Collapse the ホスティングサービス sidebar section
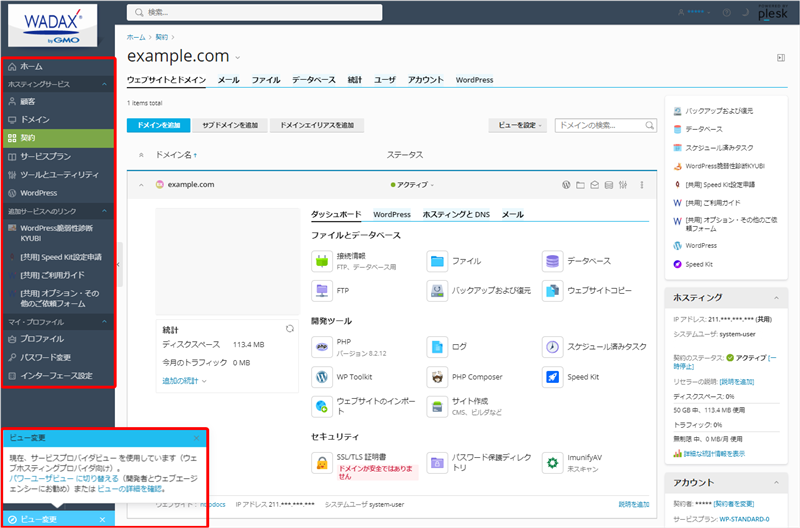800x528 pixels. pyautogui.click(x=105, y=84)
